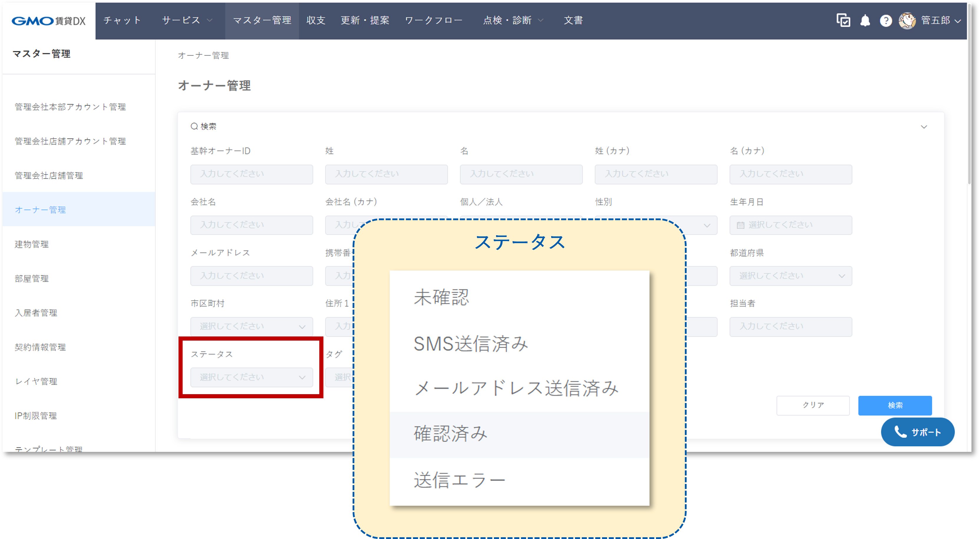Image resolution: width=980 pixels, height=539 pixels.
Task: Click the user avatar of 管五郎
Action: 908,21
